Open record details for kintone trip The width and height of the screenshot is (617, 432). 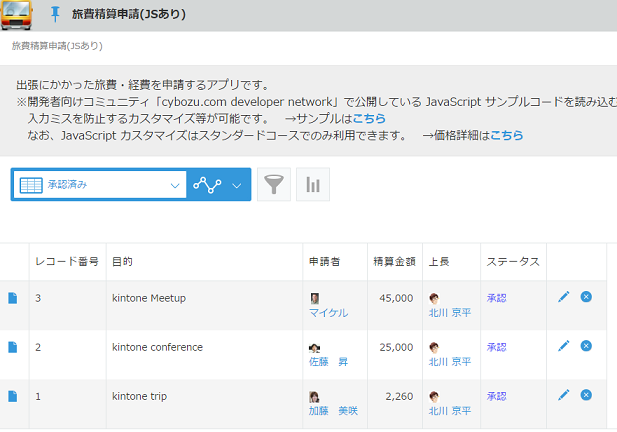coord(13,396)
